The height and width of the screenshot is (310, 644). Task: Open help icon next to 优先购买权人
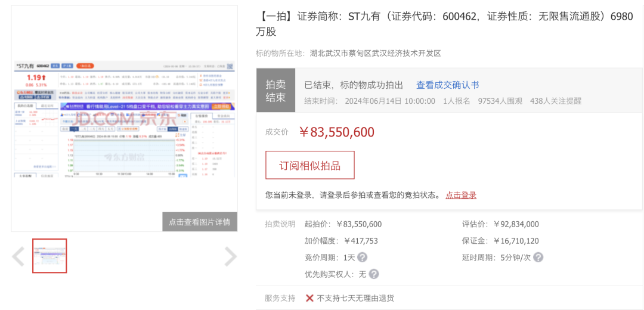(374, 274)
